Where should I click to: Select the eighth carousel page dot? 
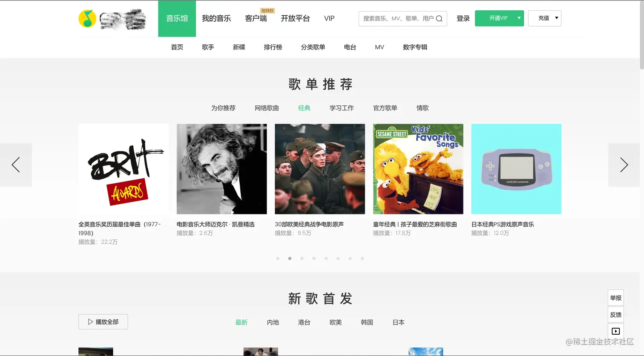click(x=362, y=258)
